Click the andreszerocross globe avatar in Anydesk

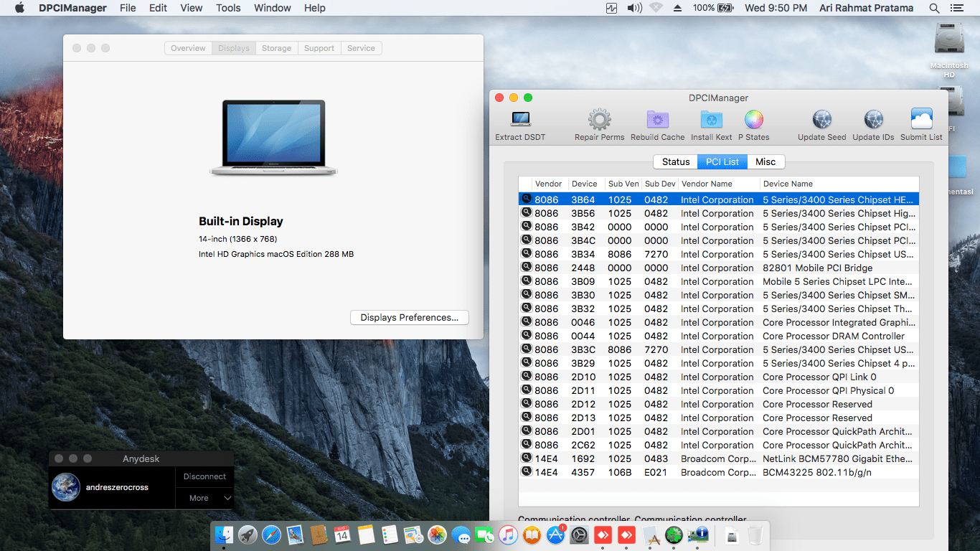66,487
